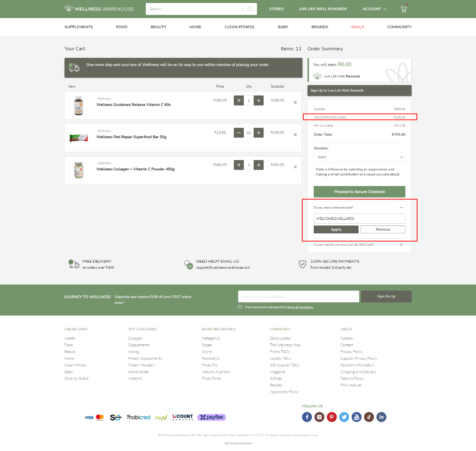Remove the WELCOME2WELLNESS discount code

point(383,230)
